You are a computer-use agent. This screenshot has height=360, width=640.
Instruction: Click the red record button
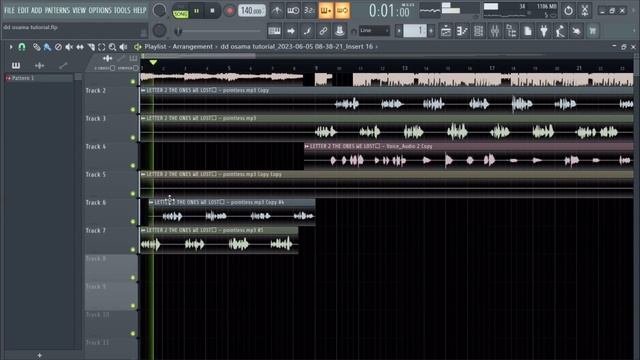coord(229,11)
